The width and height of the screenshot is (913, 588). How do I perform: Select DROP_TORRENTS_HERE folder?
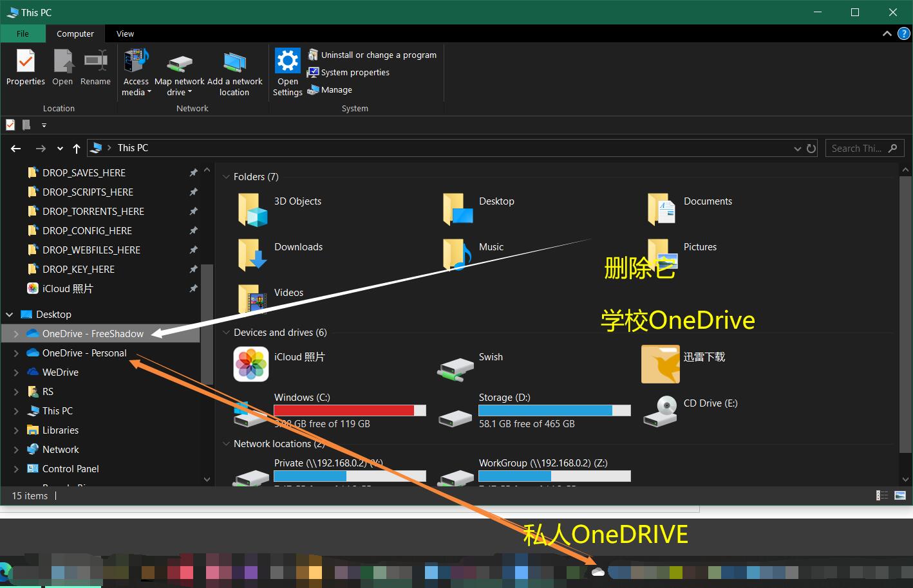pos(93,211)
